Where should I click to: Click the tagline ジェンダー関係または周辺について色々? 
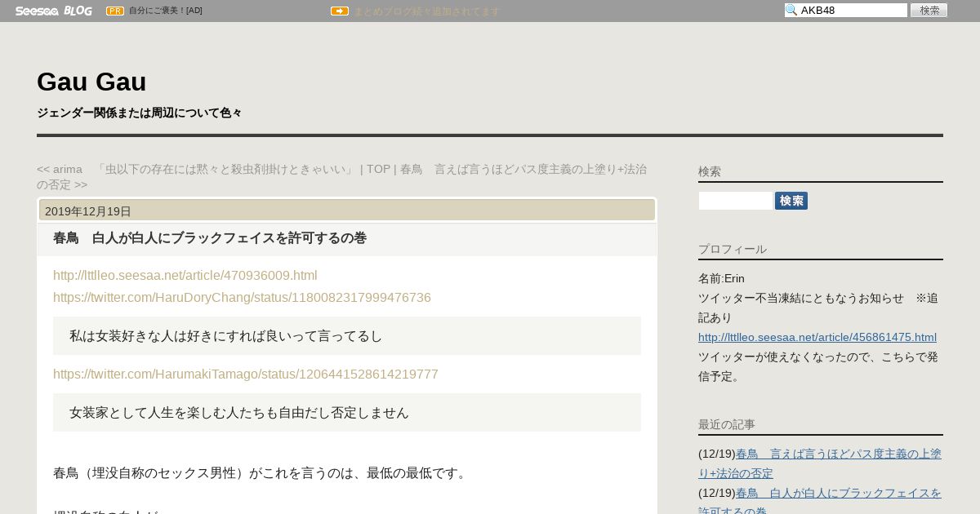point(140,113)
